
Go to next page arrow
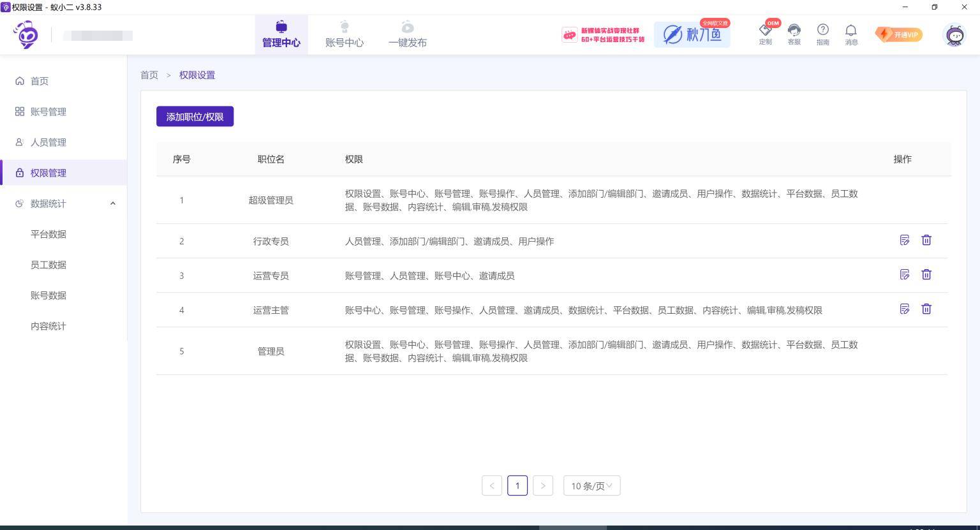[x=543, y=486]
